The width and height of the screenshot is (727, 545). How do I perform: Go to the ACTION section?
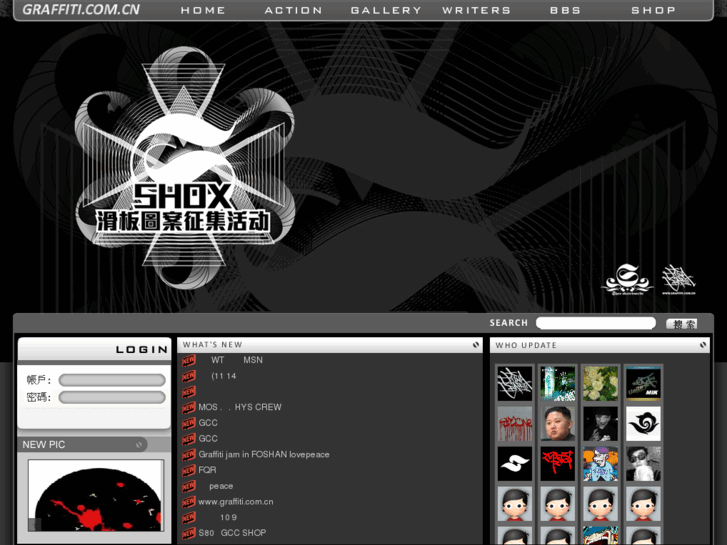293,10
